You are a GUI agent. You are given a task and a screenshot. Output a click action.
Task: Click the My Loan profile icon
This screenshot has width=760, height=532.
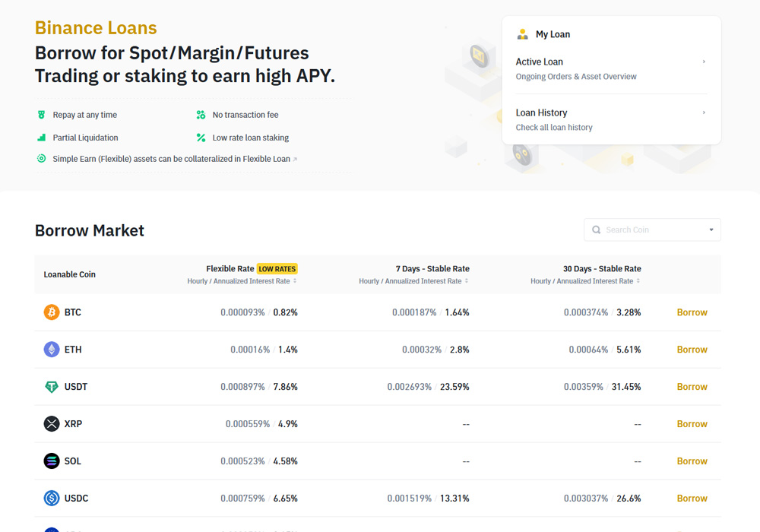click(x=522, y=33)
